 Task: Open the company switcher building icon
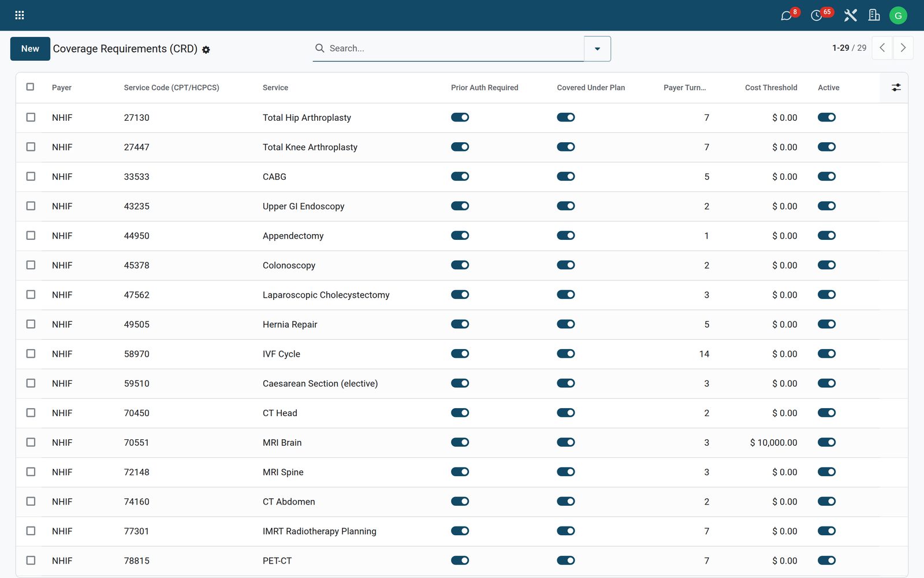point(874,16)
